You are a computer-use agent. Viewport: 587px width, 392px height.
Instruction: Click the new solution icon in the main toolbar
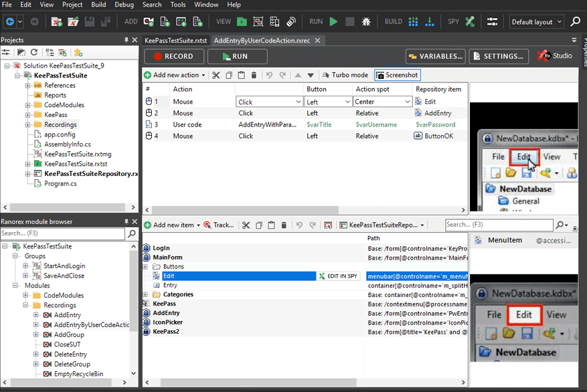pyautogui.click(x=56, y=21)
